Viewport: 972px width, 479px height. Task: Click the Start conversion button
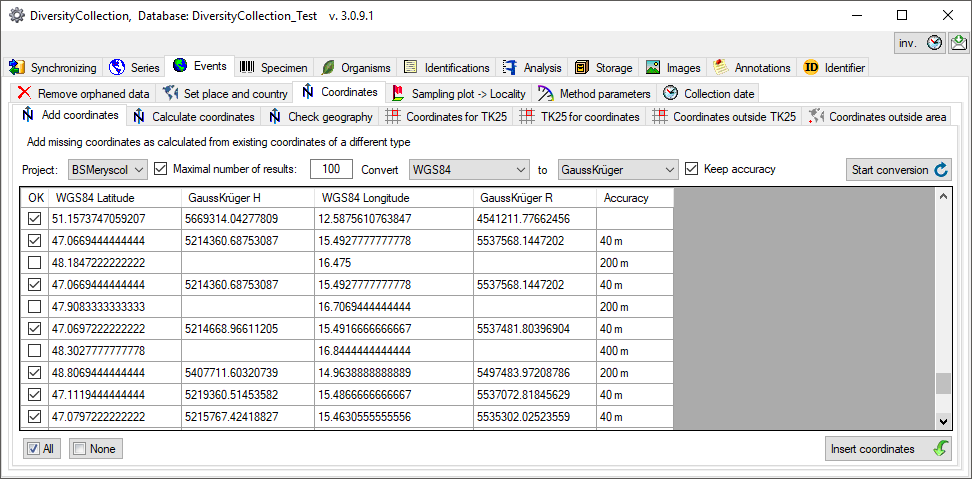(x=898, y=170)
